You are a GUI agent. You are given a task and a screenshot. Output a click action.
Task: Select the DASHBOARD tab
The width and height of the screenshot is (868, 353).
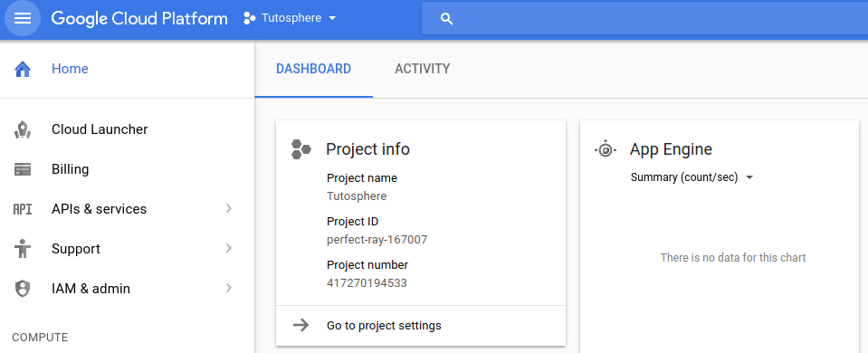[x=313, y=69]
